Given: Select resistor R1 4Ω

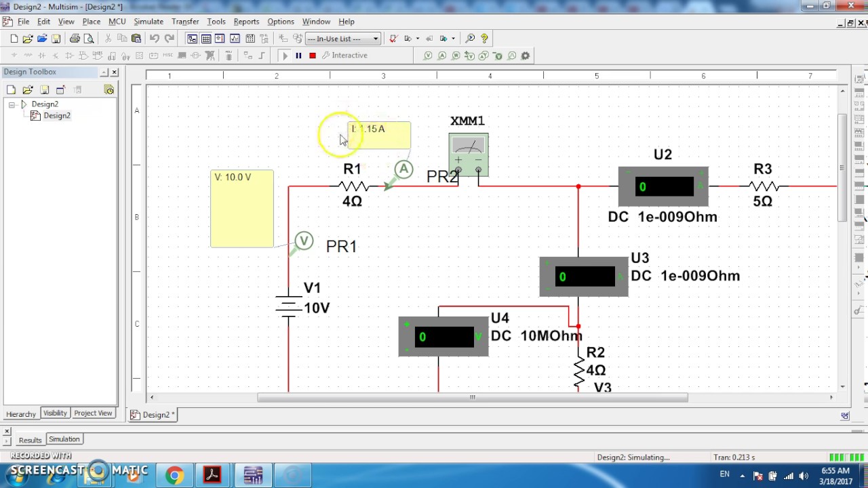Looking at the screenshot, I should coord(353,186).
